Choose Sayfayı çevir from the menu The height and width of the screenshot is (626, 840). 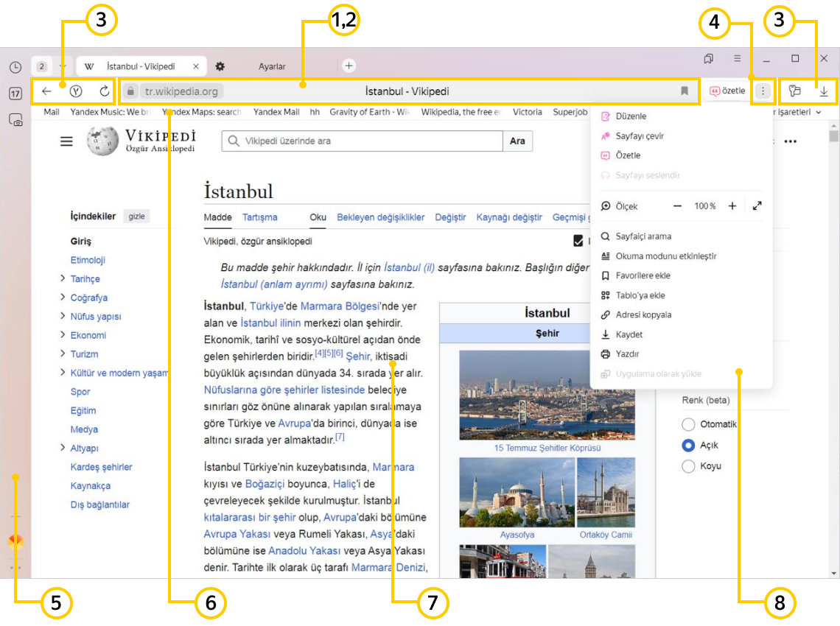coord(640,136)
